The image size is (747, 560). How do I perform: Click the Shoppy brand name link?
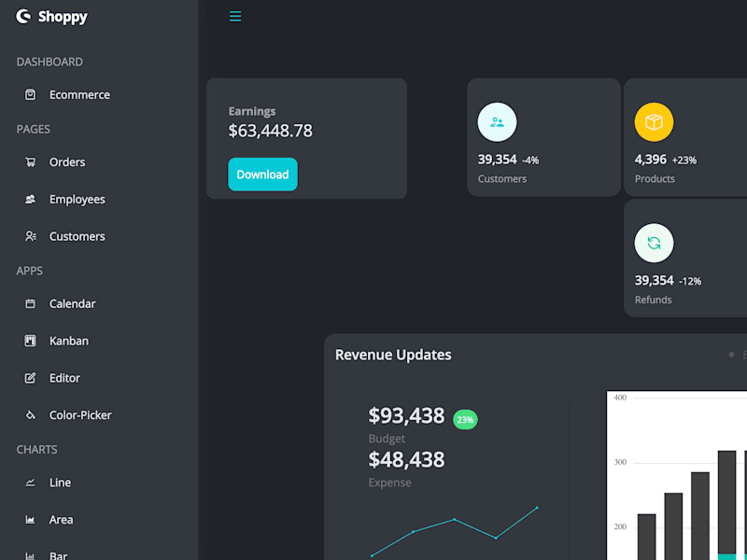pos(63,17)
